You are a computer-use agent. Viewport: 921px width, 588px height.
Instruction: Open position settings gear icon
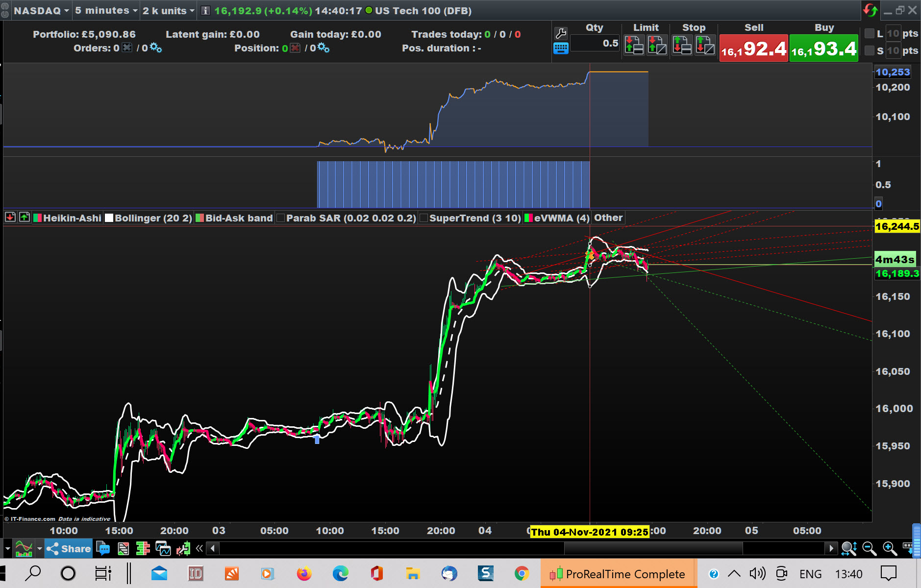tap(324, 48)
